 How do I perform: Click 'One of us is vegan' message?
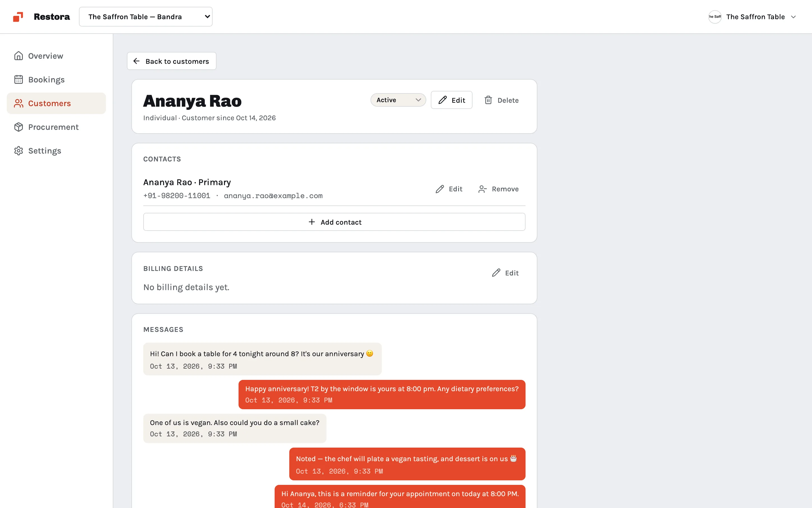[235, 428]
